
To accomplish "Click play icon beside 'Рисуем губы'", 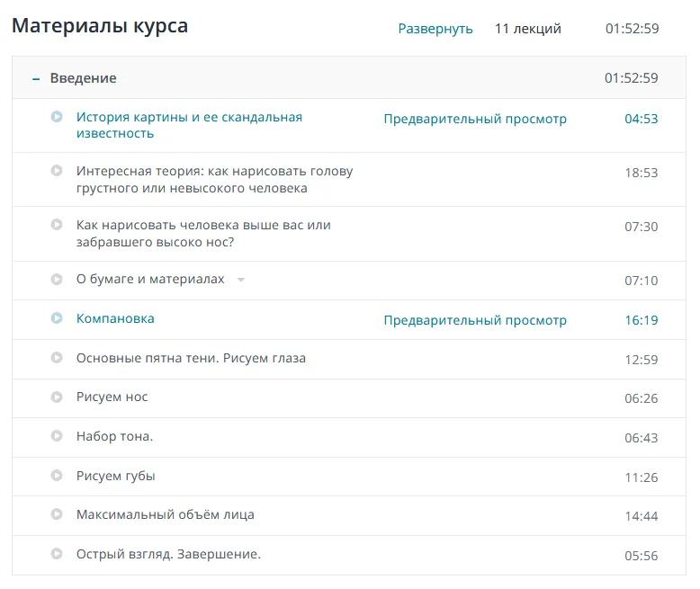I will pos(57,476).
